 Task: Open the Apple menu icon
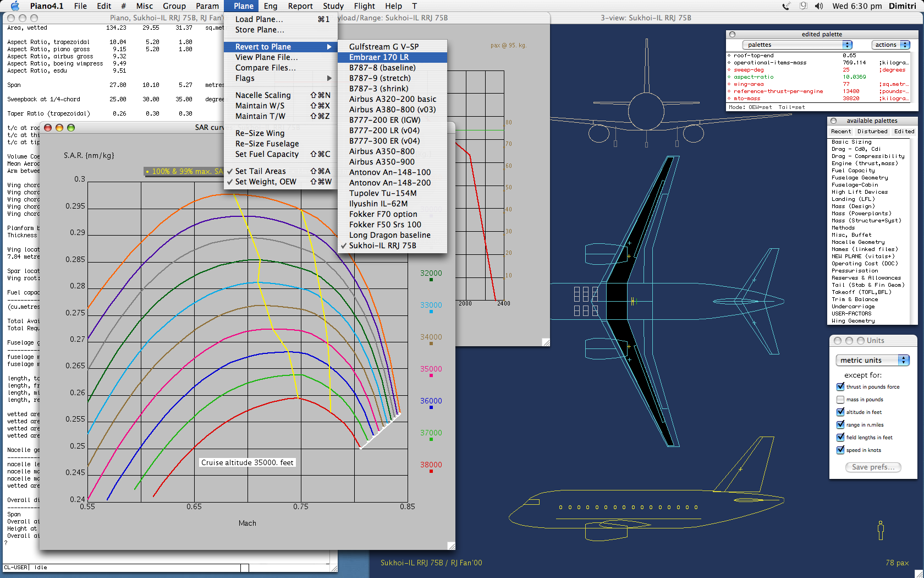[x=15, y=6]
